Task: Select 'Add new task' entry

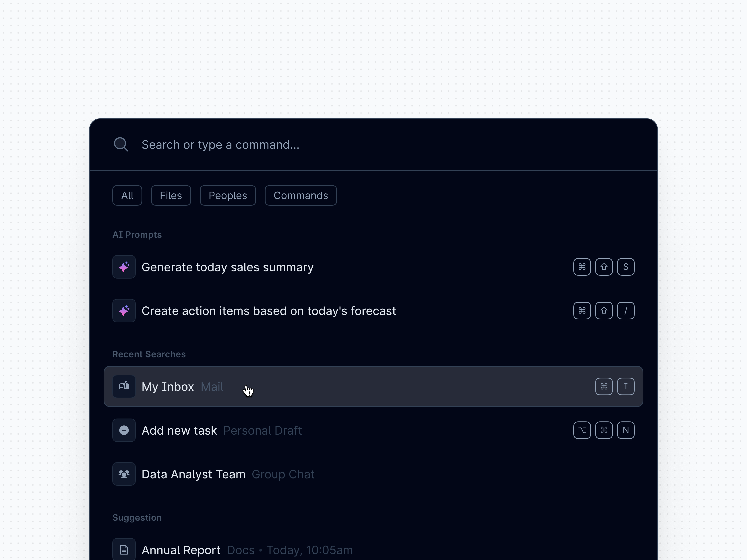Action: pyautogui.click(x=373, y=430)
